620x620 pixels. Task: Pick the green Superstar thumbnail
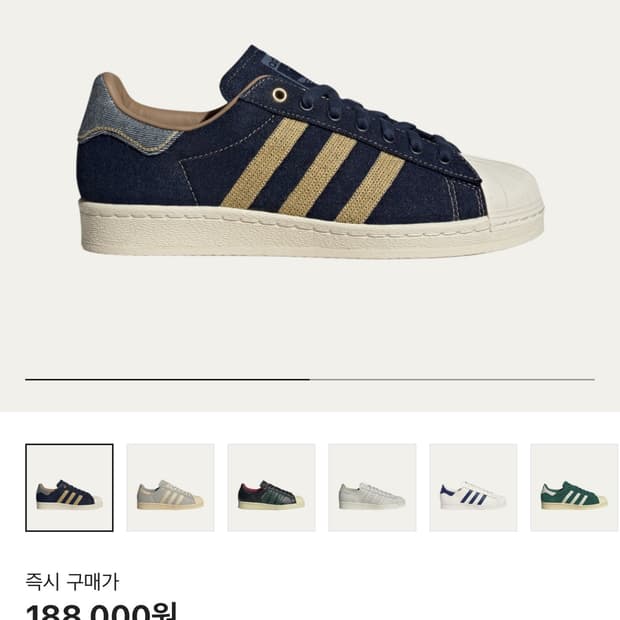[575, 488]
